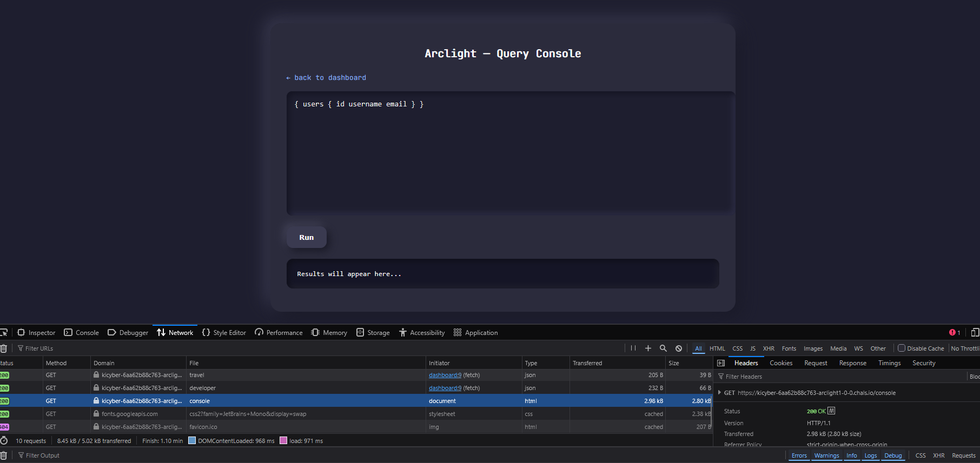Toggle the Debug console filter
The image size is (980, 463).
tap(893, 455)
